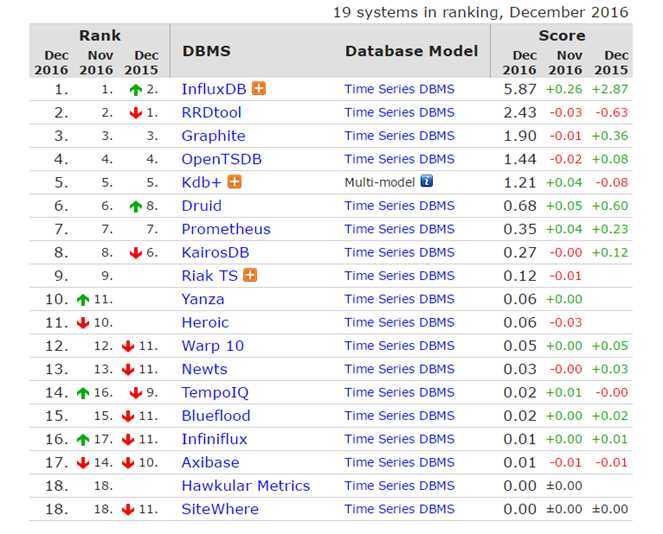Screen dimensions: 663x534
Task: Click Time Series DBMS in Prometheus row
Action: (400, 229)
